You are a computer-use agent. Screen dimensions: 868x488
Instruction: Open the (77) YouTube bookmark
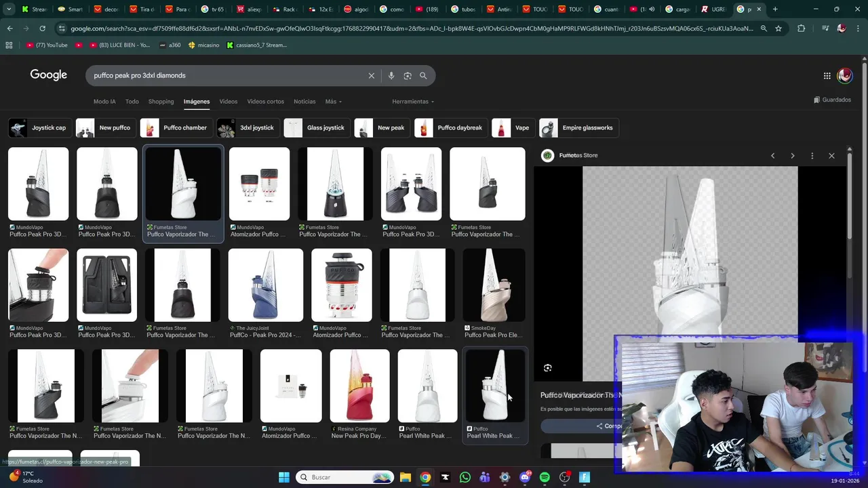click(x=47, y=45)
